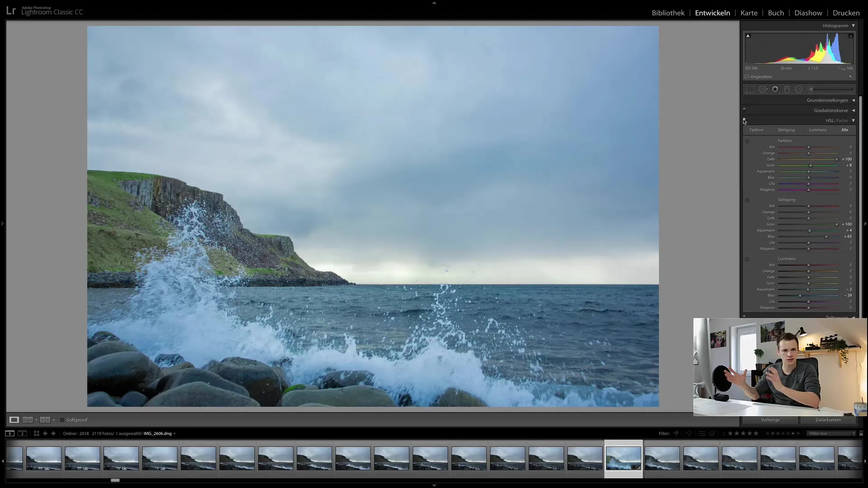Image resolution: width=868 pixels, height=488 pixels.
Task: Switch to Diashow module
Action: coord(808,13)
